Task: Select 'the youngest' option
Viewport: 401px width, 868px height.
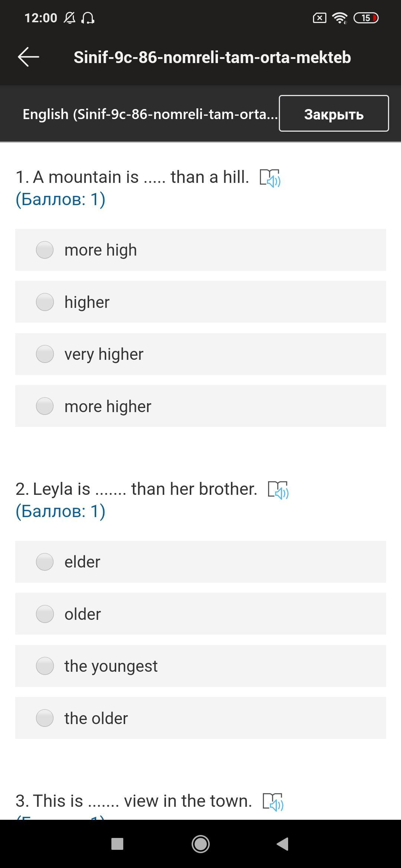Action: pyautogui.click(x=45, y=666)
